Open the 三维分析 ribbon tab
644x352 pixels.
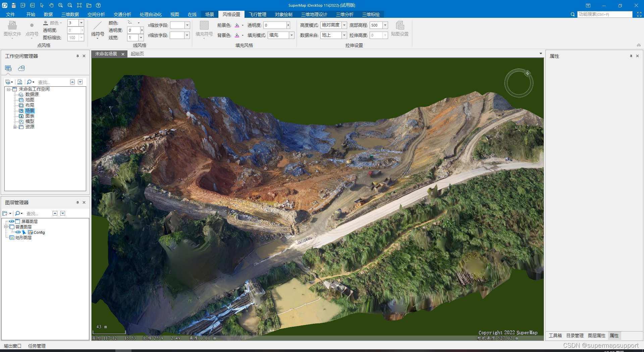click(344, 14)
